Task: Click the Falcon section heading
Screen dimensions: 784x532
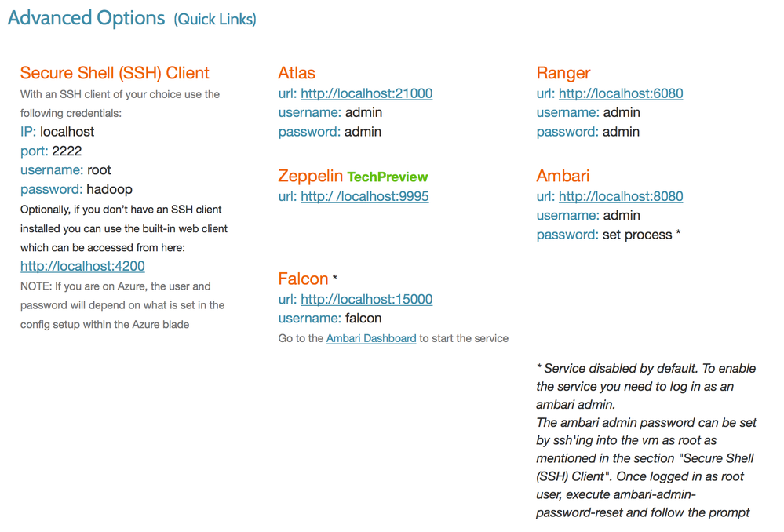Action: [x=303, y=279]
